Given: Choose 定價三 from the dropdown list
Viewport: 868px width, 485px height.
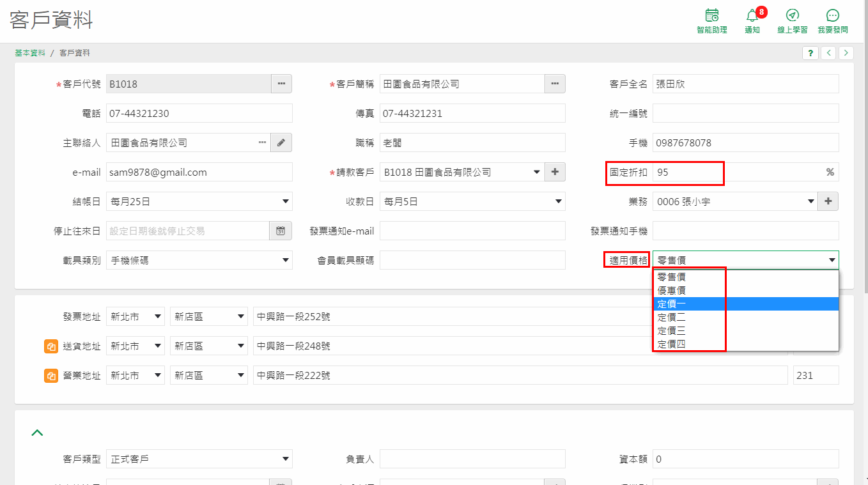Looking at the screenshot, I should [746, 331].
